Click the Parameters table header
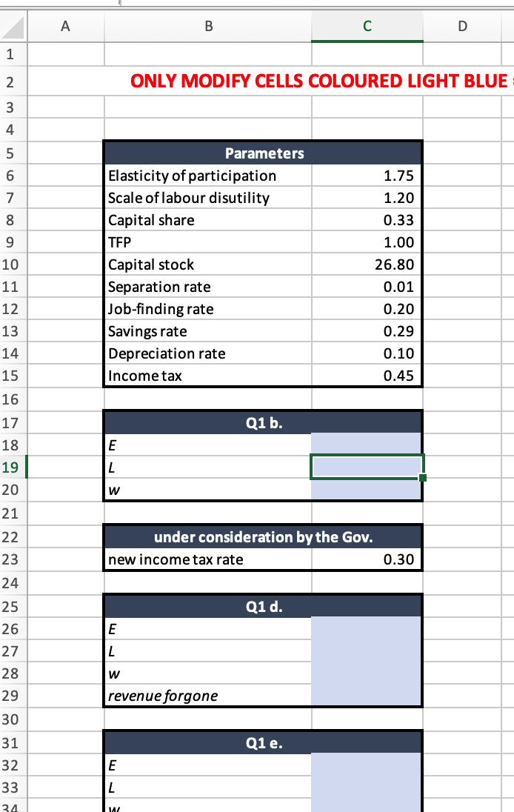Image resolution: width=514 pixels, height=812 pixels. coord(264,153)
